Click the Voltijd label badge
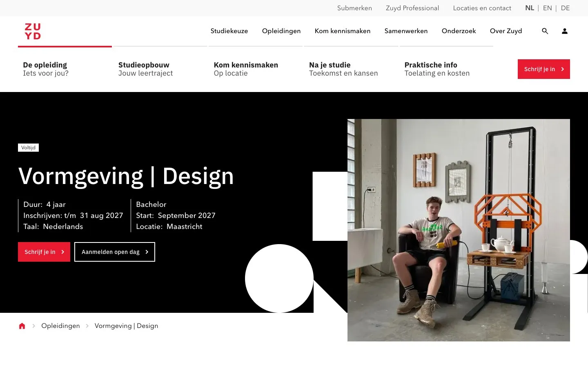Image resolution: width=588 pixels, height=368 pixels. pos(29,148)
